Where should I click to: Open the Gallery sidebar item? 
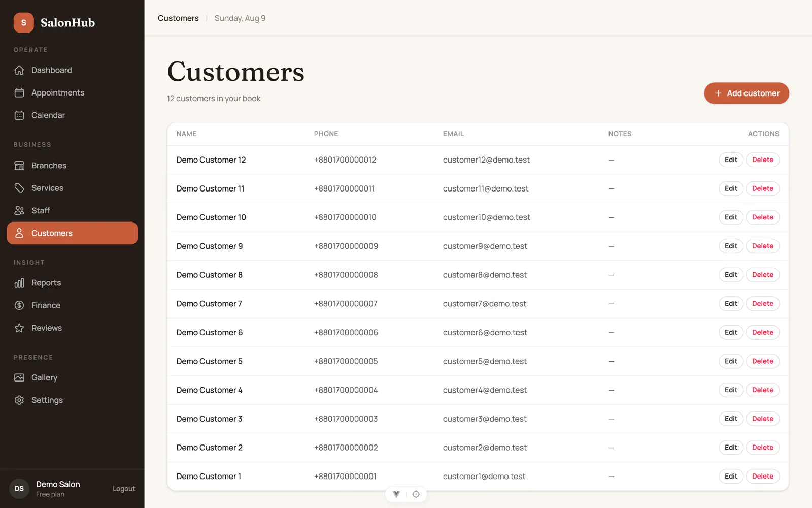click(72, 377)
